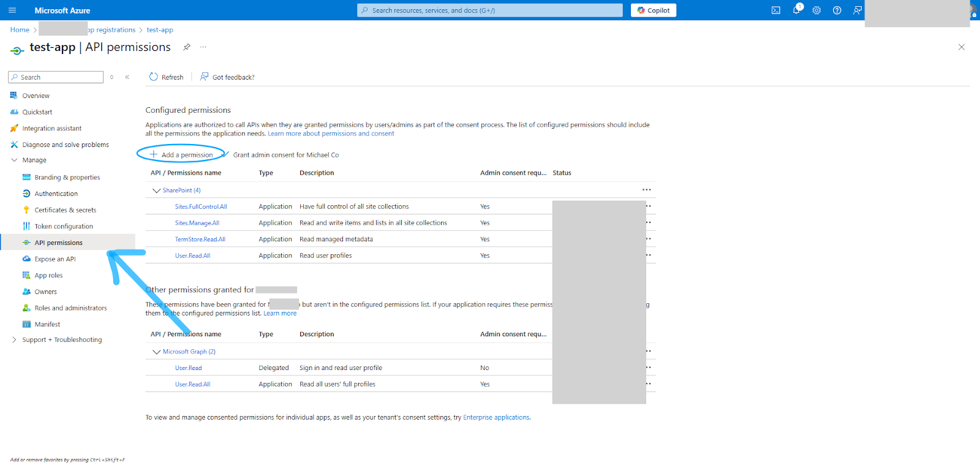Focus the global resource search box

coord(490,10)
